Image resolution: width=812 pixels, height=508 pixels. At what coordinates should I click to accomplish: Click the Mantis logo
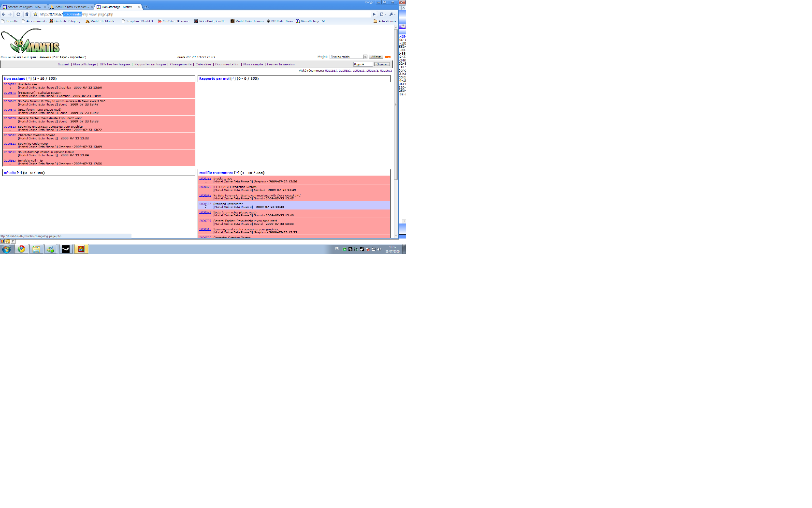point(30,42)
